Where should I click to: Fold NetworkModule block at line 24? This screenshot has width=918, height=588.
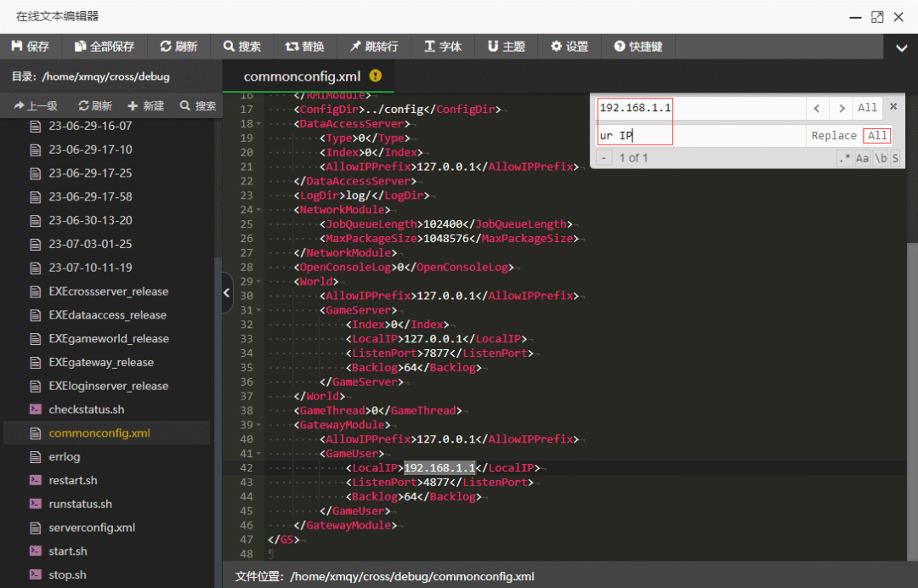pyautogui.click(x=258, y=210)
